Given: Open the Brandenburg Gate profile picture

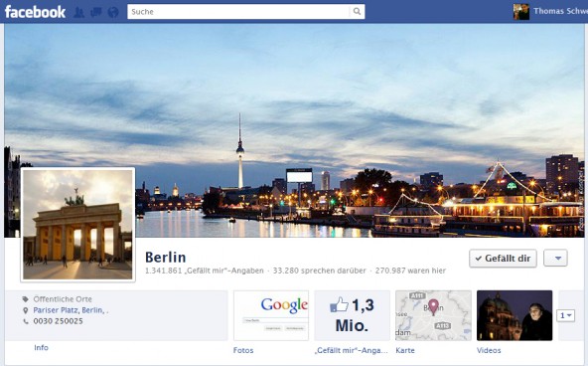Looking at the screenshot, I should 77,225.
